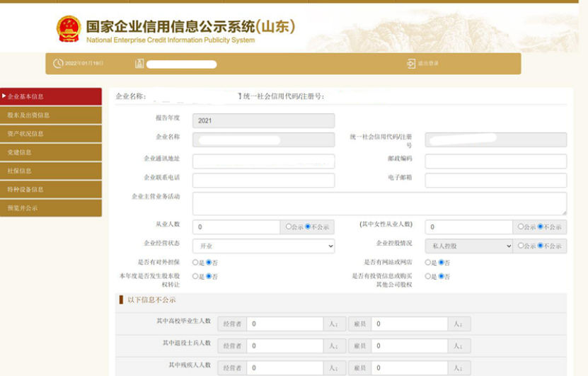Select 不公示 for 从业人数
The width and height of the screenshot is (588, 376).
pyautogui.click(x=308, y=227)
